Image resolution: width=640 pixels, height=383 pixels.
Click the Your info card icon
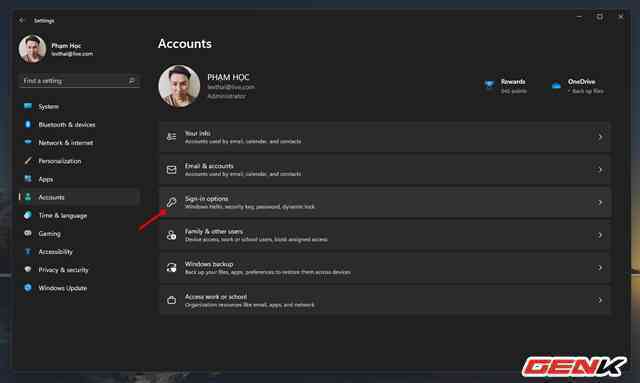click(x=171, y=137)
